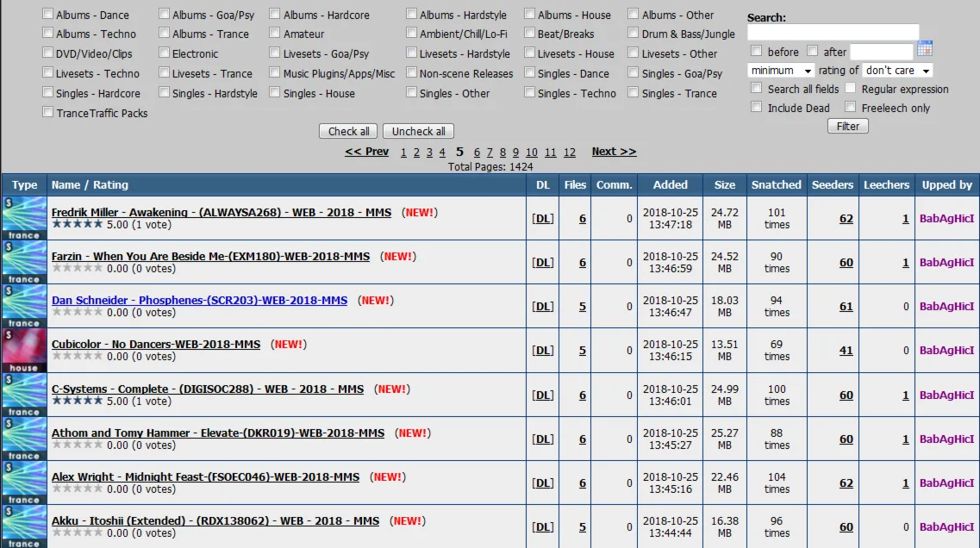
Task: Click trance category icon for Farzin row
Action: (24, 263)
